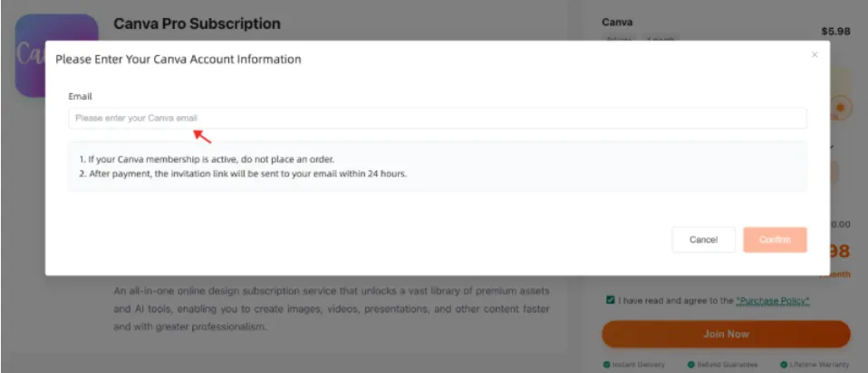Click the subscription description paragraph
Viewport: 868px width, 373px height.
[332, 309]
